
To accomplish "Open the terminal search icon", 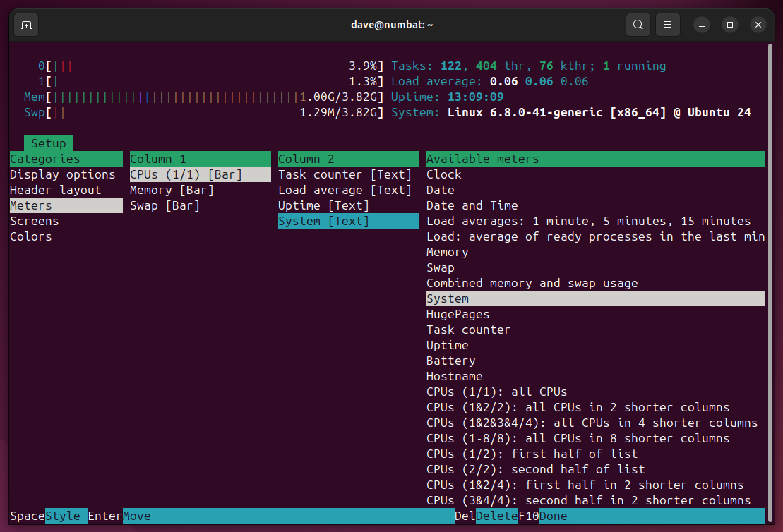I will click(638, 25).
